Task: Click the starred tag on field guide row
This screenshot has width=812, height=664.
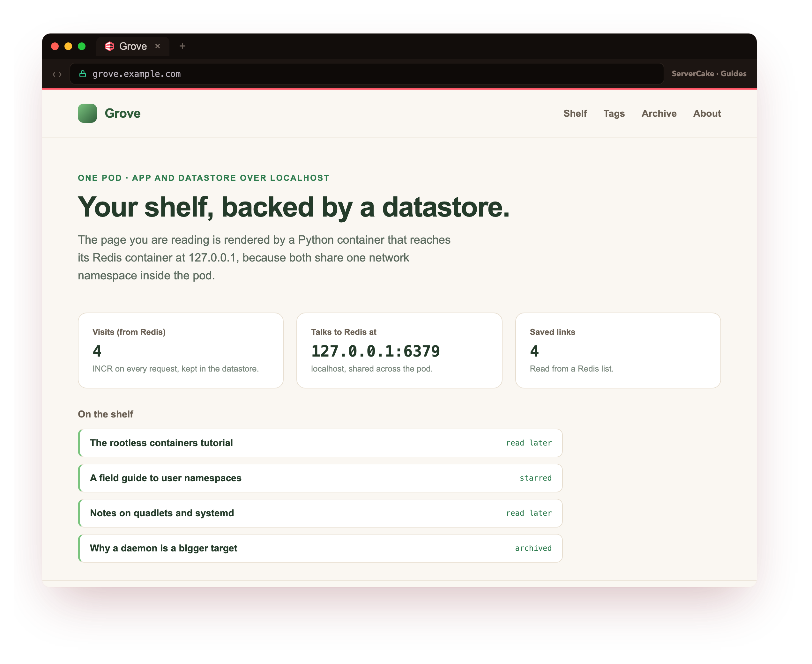Action: tap(535, 478)
